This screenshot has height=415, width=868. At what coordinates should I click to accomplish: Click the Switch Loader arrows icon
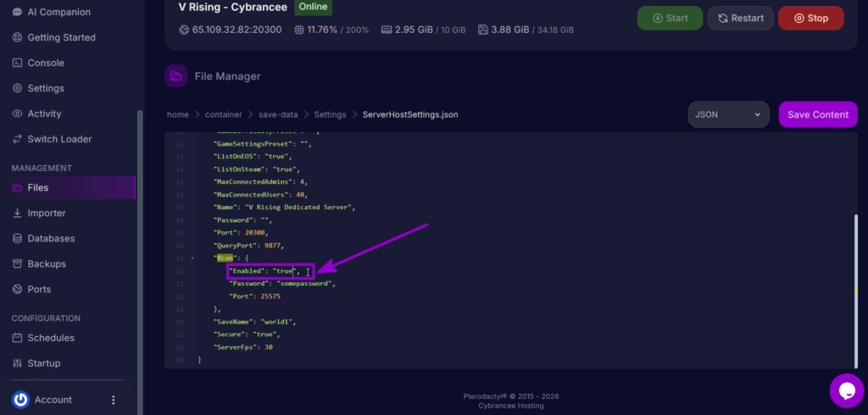pos(17,139)
